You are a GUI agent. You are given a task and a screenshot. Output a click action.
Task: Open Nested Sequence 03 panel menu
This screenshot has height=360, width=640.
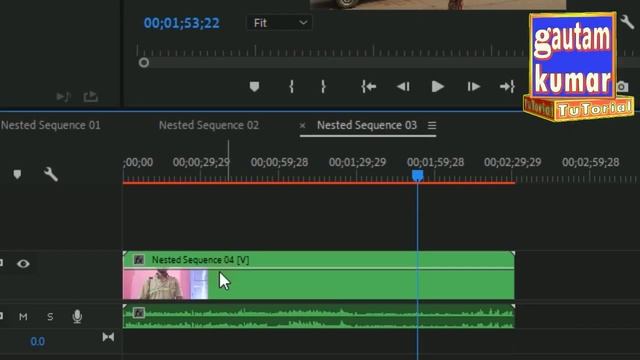(432, 126)
